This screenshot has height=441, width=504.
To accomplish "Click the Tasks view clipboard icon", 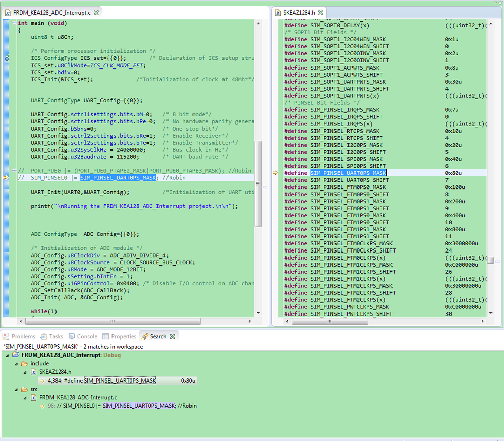I will 43,336.
